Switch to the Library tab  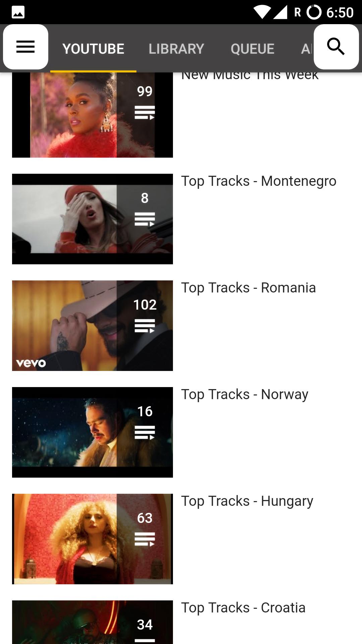point(176,49)
